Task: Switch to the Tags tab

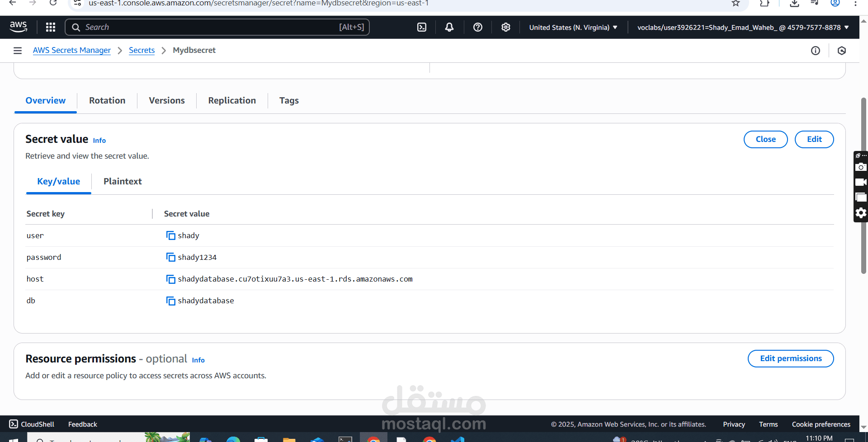Action: [x=289, y=101]
